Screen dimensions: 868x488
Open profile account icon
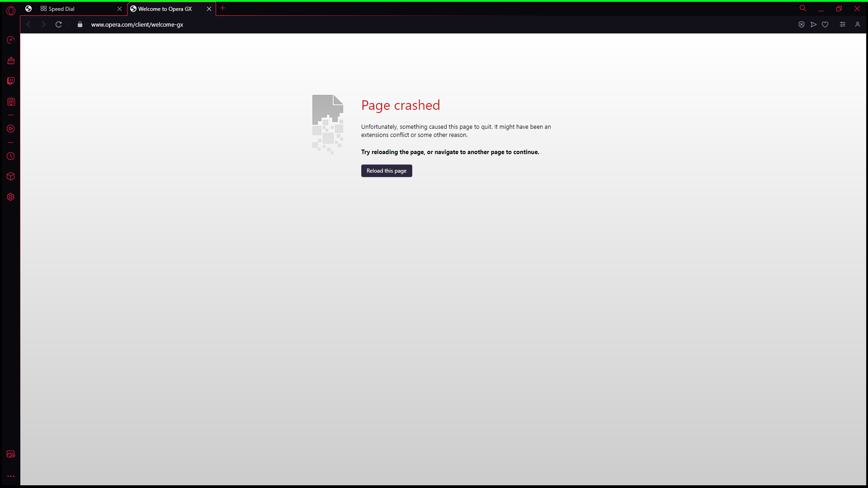pos(858,24)
